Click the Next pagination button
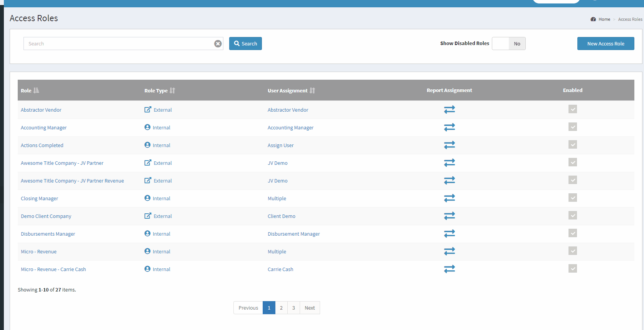Screen dimensions: 644x330 pyautogui.click(x=310, y=308)
